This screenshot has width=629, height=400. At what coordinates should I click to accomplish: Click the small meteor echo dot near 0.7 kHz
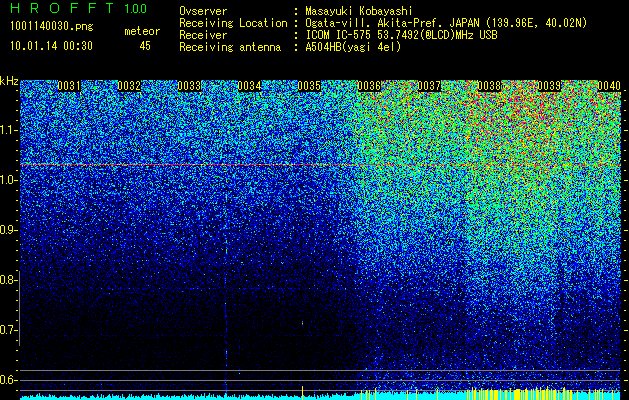tap(302, 322)
